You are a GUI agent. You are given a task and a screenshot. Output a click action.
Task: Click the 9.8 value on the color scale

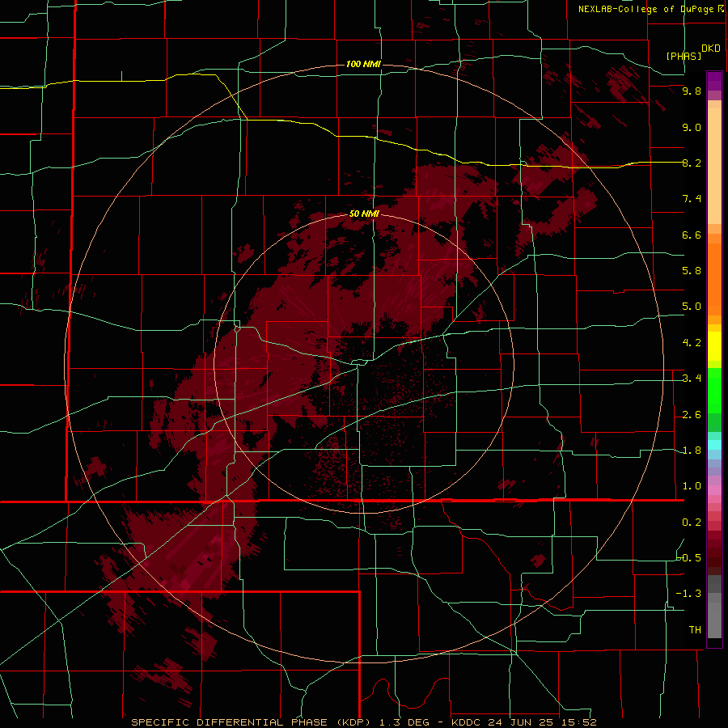point(692,91)
